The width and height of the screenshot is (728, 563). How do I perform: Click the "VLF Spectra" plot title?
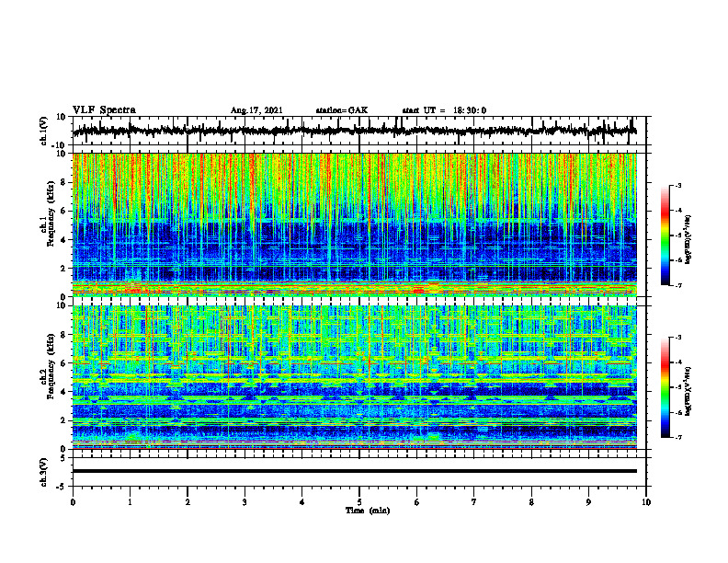pos(104,109)
